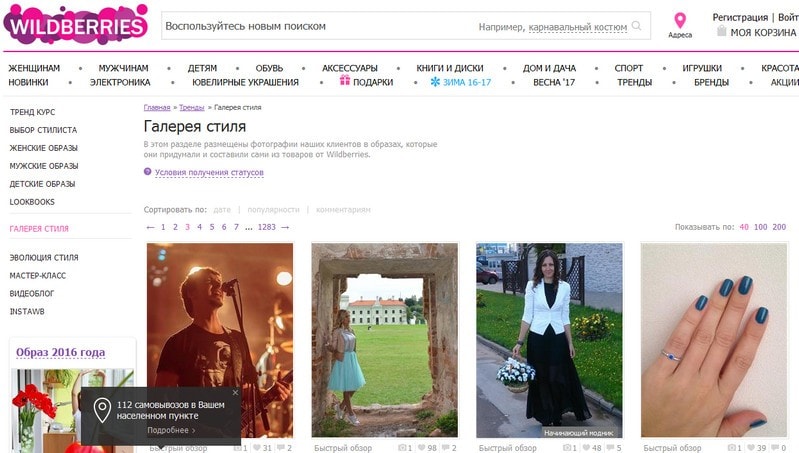Open НОВИНКИ section
The image size is (799, 453).
coord(28,82)
